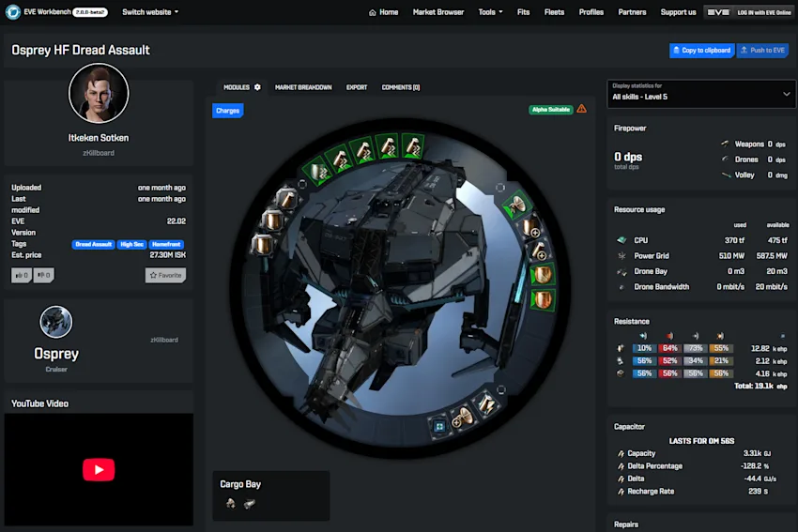This screenshot has width=798, height=532.
Task: Click the first Cargo Bay item icon
Action: [231, 504]
